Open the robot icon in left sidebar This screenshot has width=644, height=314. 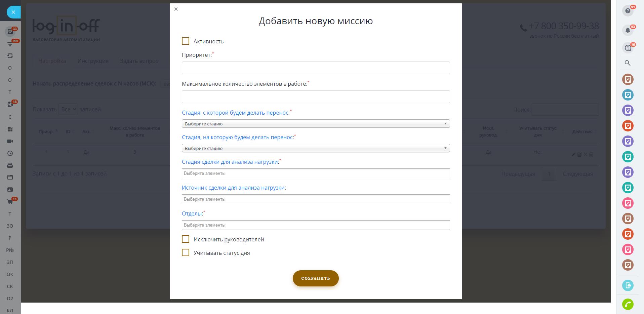pos(10,165)
